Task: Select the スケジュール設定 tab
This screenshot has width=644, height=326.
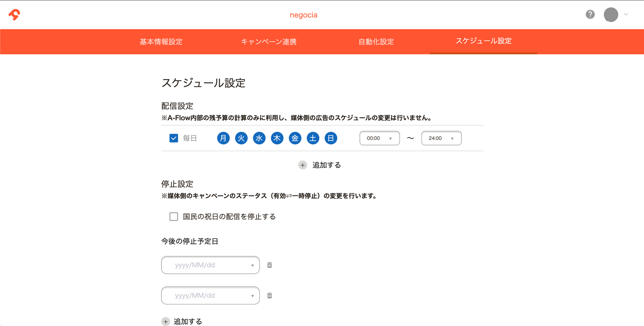Action: tap(483, 41)
